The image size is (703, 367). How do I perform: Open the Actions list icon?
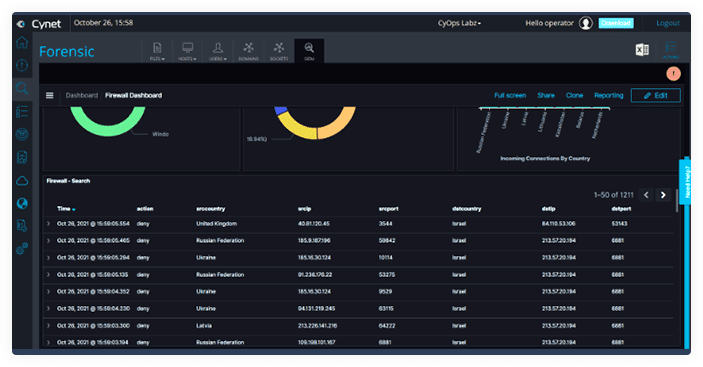(x=671, y=50)
